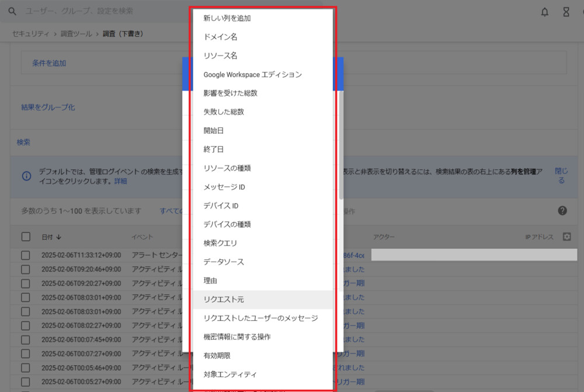This screenshot has height=392, width=584.
Task: Sort by the 日付 column arrow
Action: (59, 237)
